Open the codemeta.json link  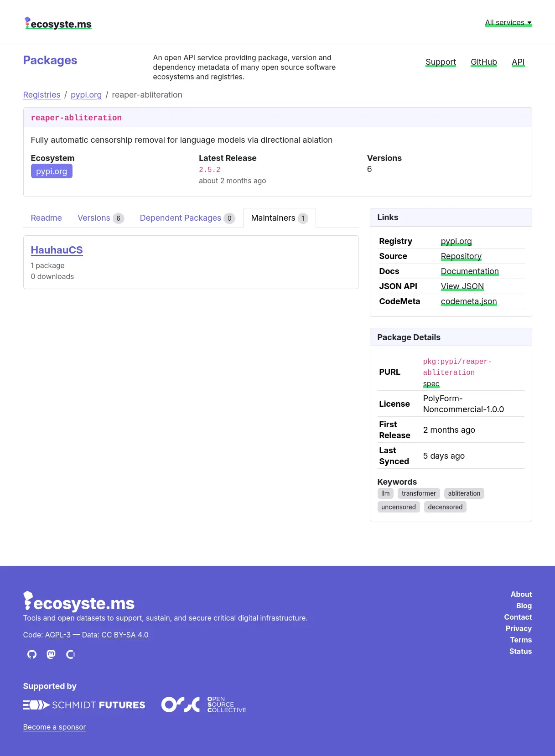point(469,301)
